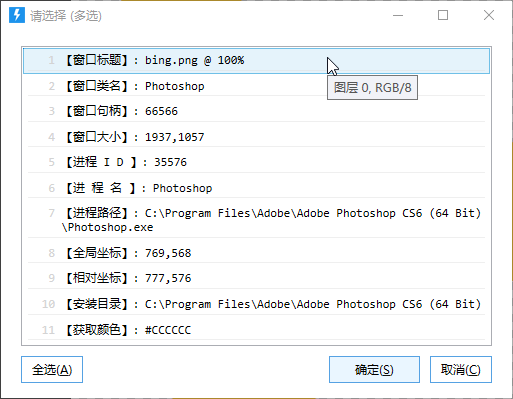Select the 窗口类名 Photoshop row

[256, 86]
